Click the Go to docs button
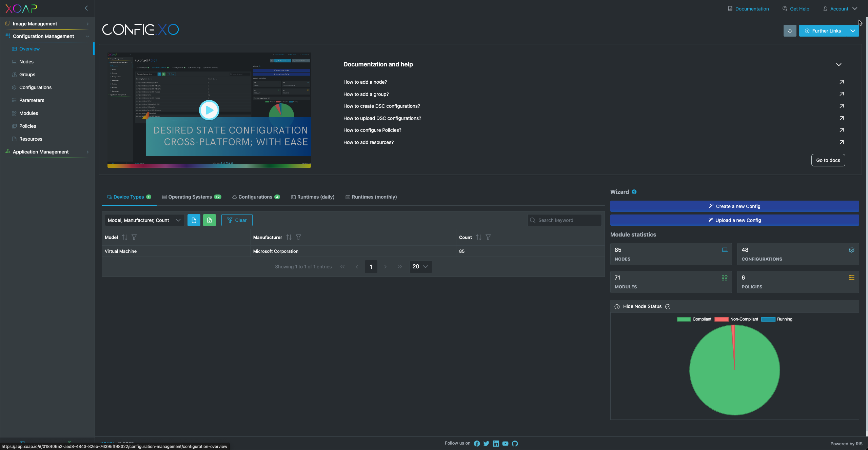868x450 pixels. click(828, 160)
